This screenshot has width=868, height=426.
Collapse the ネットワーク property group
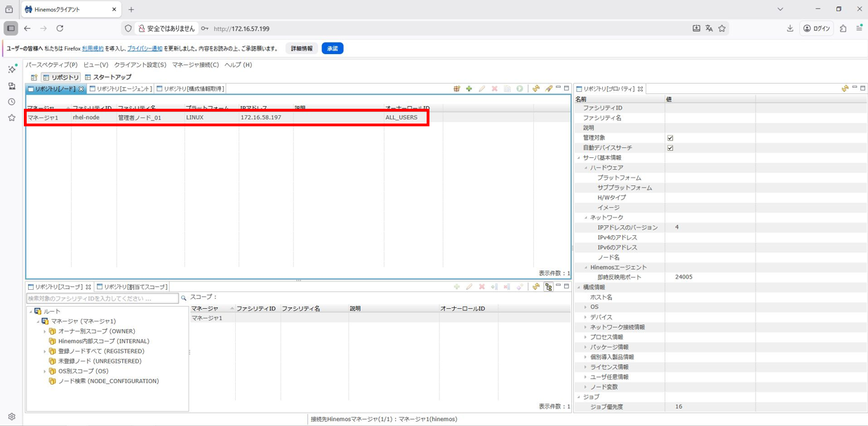[586, 218]
